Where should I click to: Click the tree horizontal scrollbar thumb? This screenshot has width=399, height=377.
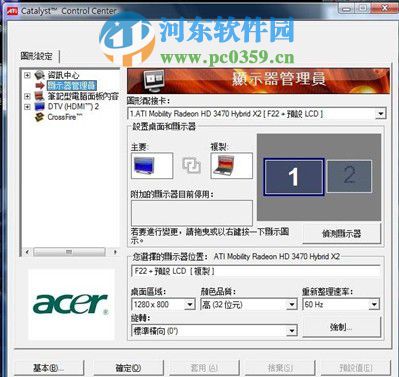(x=69, y=252)
